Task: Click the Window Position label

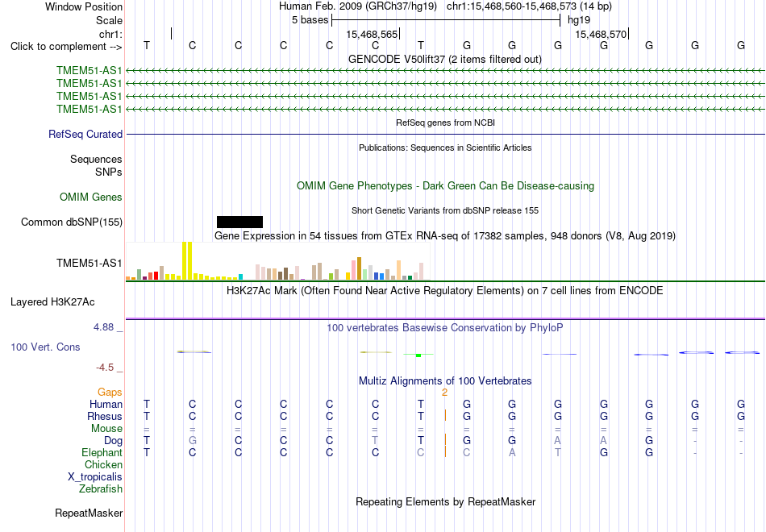Action: [x=84, y=6]
